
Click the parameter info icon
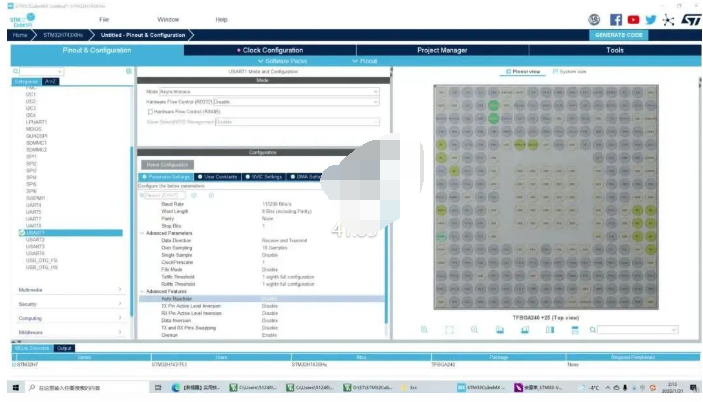211,195
